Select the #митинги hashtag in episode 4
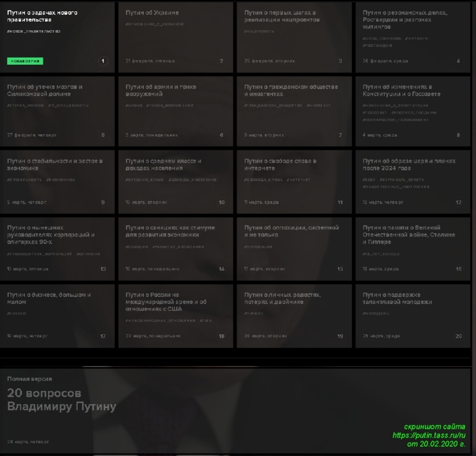The image size is (476, 456). coord(416,39)
